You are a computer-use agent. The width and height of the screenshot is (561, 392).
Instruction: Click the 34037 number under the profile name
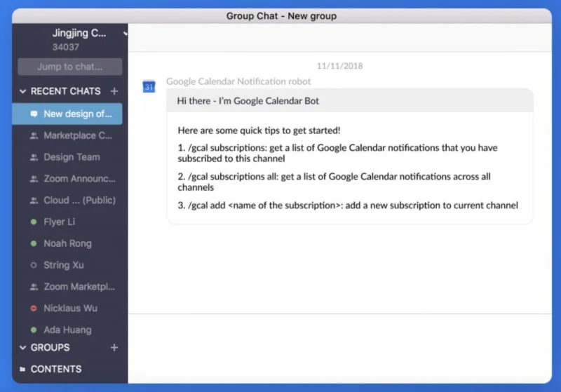pos(65,47)
